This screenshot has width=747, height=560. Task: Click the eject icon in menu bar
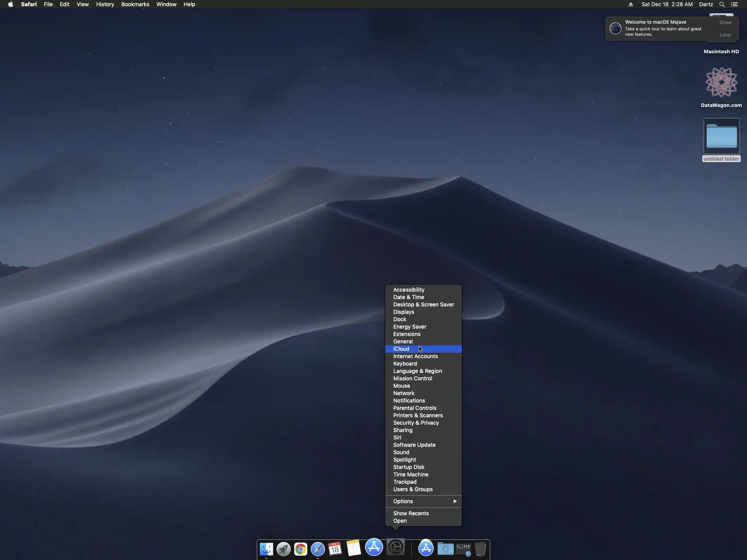click(x=631, y=4)
